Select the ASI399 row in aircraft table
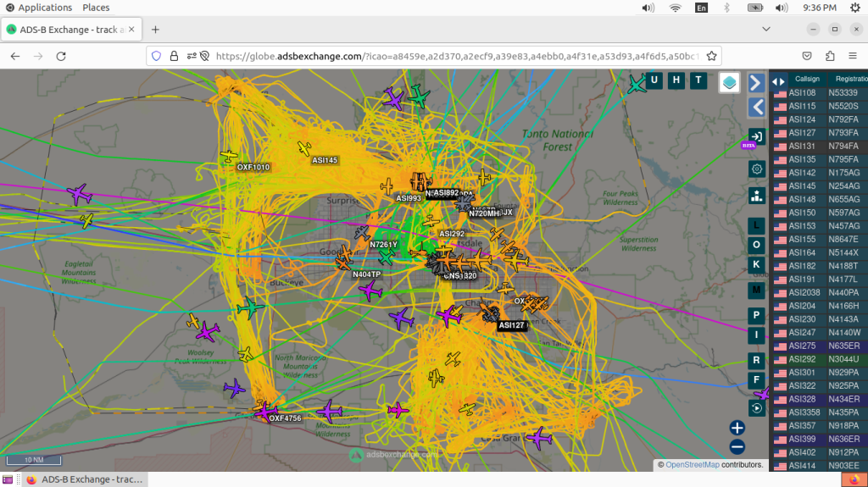This screenshot has width=868, height=487. [x=820, y=439]
